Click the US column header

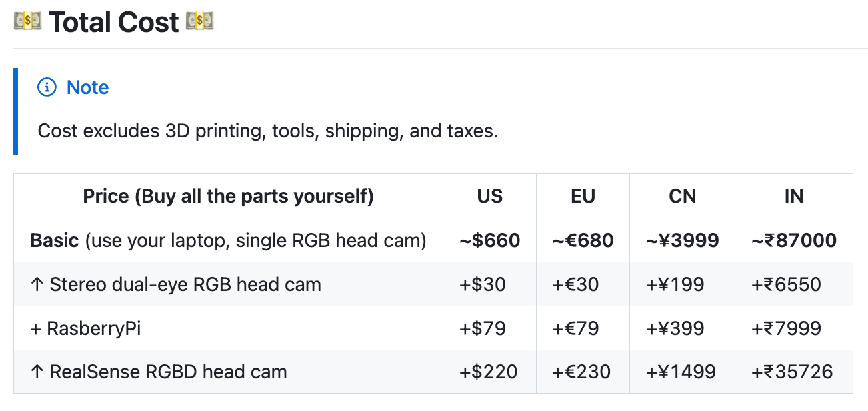(x=489, y=196)
